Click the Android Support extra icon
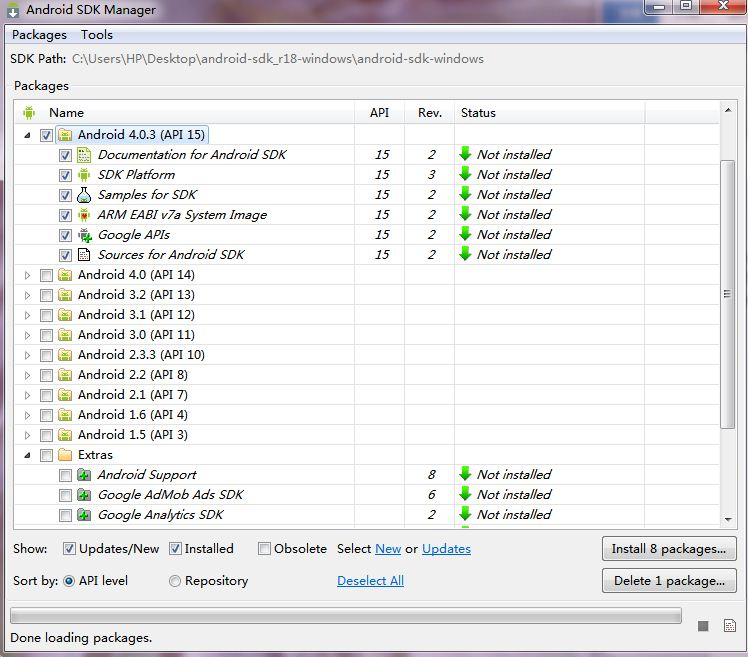The image size is (748, 657). coord(84,475)
